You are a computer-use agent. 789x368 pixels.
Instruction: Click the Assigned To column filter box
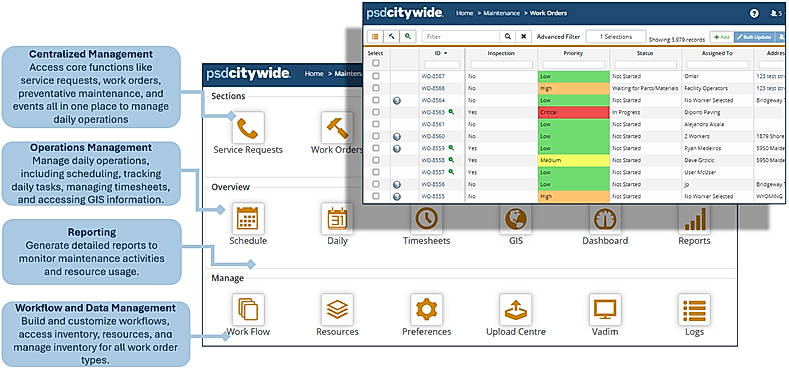tap(718, 64)
